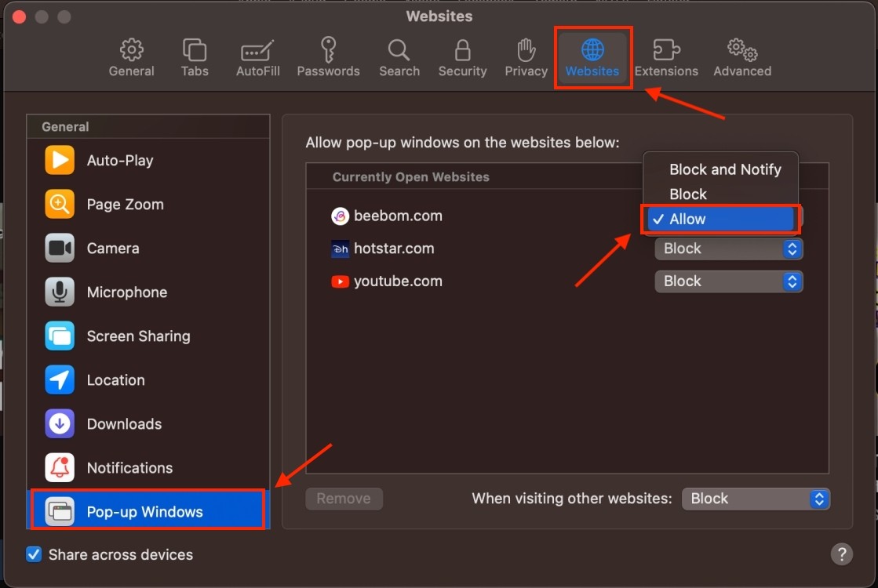Click the Camera sidebar icon
Viewport: 878px width, 588px height.
click(x=60, y=248)
